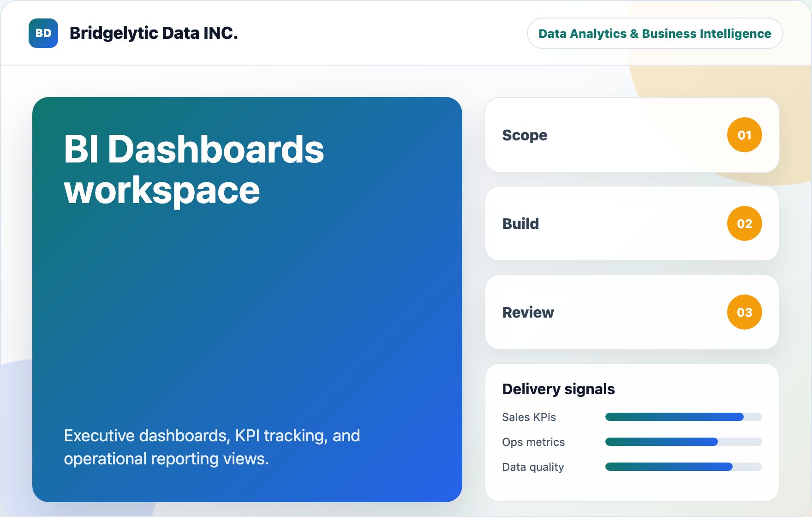Open the Data Analytics & Business Intelligence pill
This screenshot has height=517, width=812.
click(655, 33)
